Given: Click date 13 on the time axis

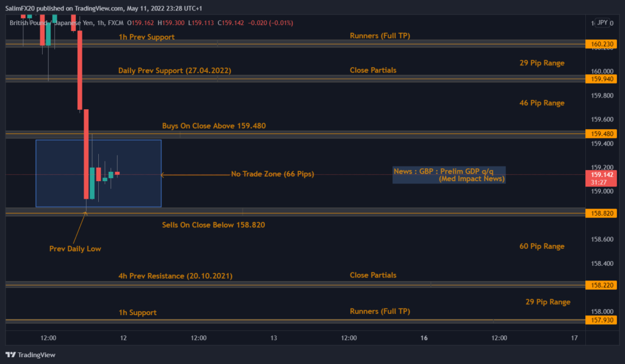Looking at the screenshot, I should (274, 338).
